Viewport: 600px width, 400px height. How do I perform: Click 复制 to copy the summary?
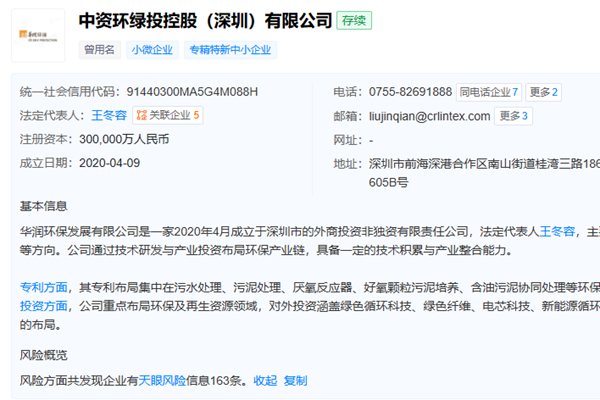coord(295,381)
